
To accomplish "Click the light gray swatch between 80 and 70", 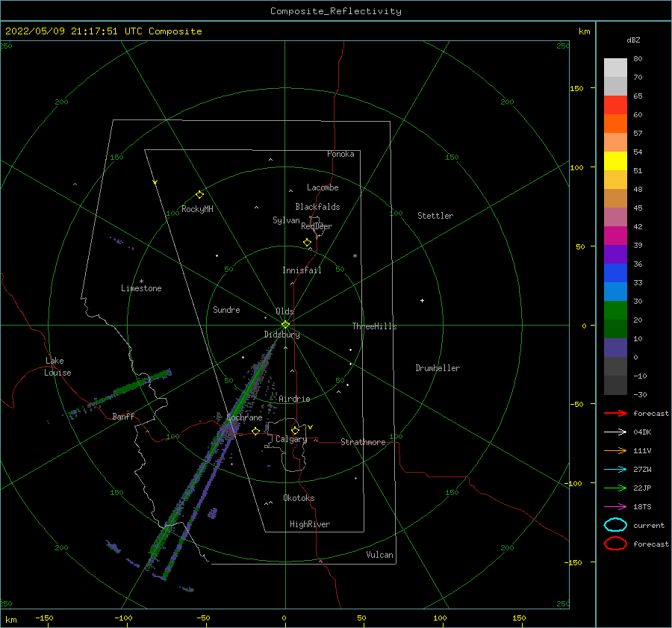I will pyautogui.click(x=615, y=68).
